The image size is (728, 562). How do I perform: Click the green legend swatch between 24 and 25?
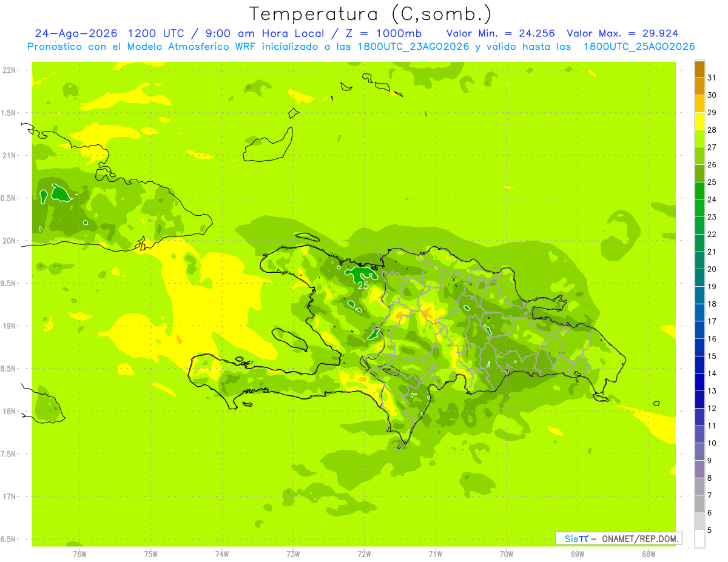(699, 191)
